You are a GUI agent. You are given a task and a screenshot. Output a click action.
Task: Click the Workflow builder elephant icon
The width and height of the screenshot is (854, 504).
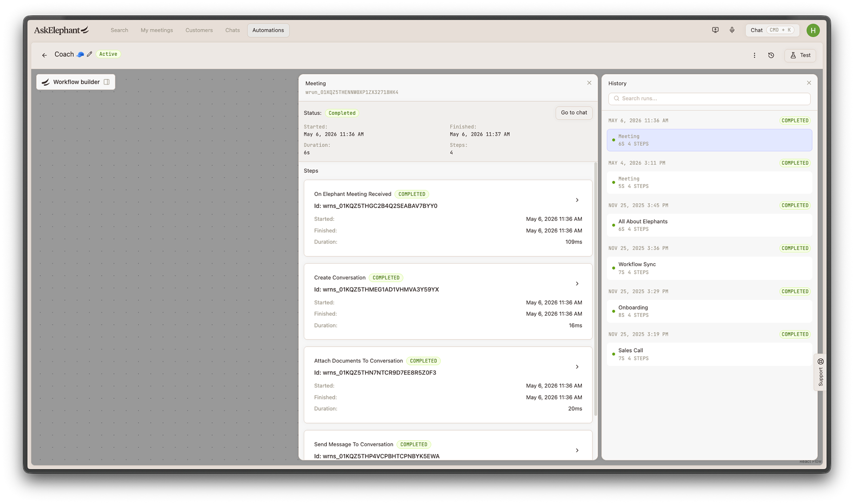(x=45, y=82)
